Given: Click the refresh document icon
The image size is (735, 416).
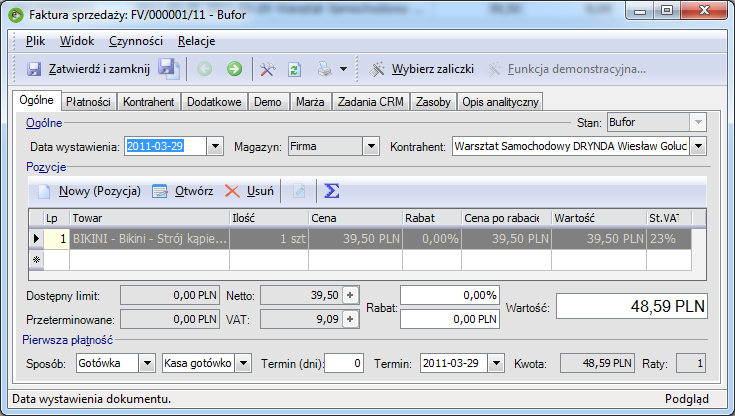Looking at the screenshot, I should 294,69.
